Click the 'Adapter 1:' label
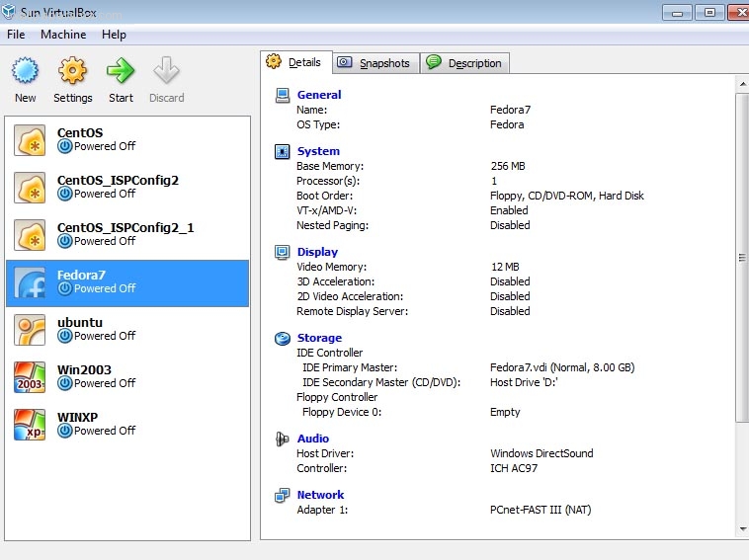This screenshot has width=749, height=560. click(322, 510)
